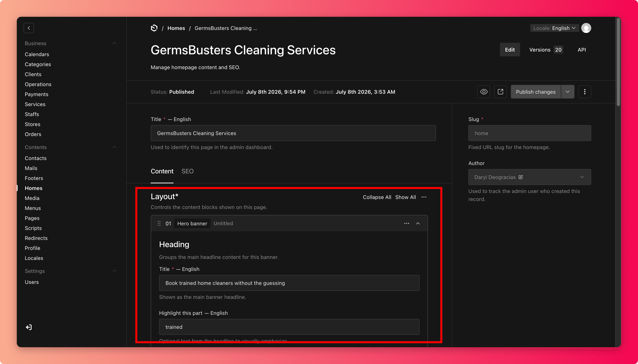Open the Payload logo home link
This screenshot has width=638, height=364.
point(154,28)
